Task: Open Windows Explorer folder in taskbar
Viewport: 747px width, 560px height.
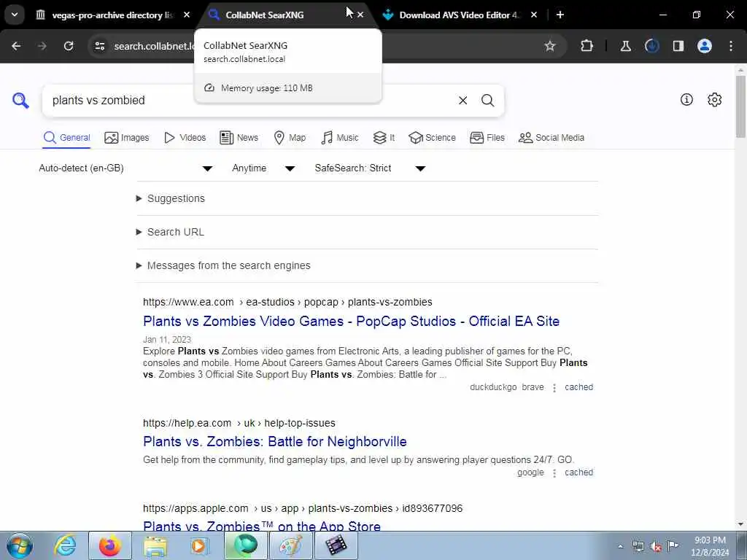Action: [156, 545]
